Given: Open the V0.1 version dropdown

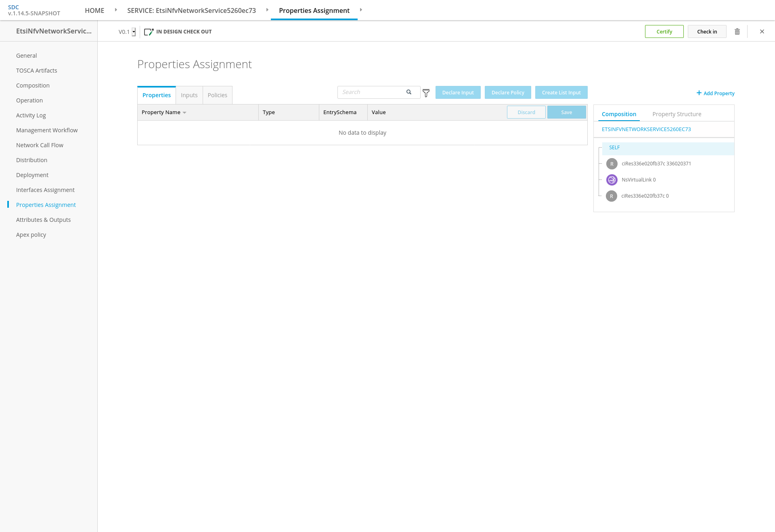Looking at the screenshot, I should pos(134,32).
